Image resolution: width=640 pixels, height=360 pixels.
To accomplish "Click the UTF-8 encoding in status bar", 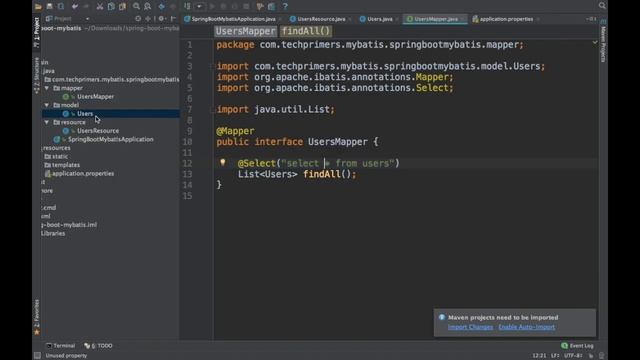I will tap(573, 356).
